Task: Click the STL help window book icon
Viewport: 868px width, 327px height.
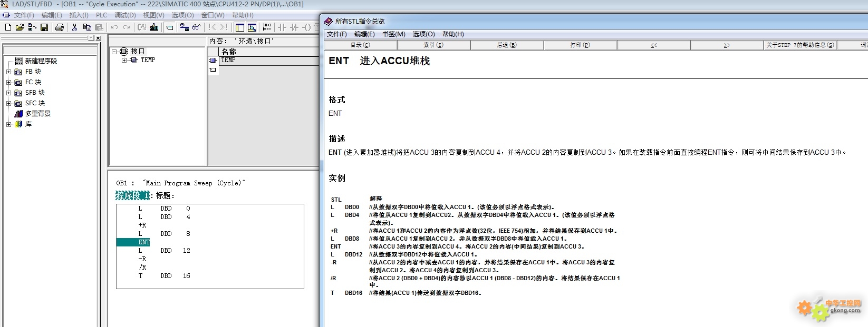Action: (x=329, y=22)
